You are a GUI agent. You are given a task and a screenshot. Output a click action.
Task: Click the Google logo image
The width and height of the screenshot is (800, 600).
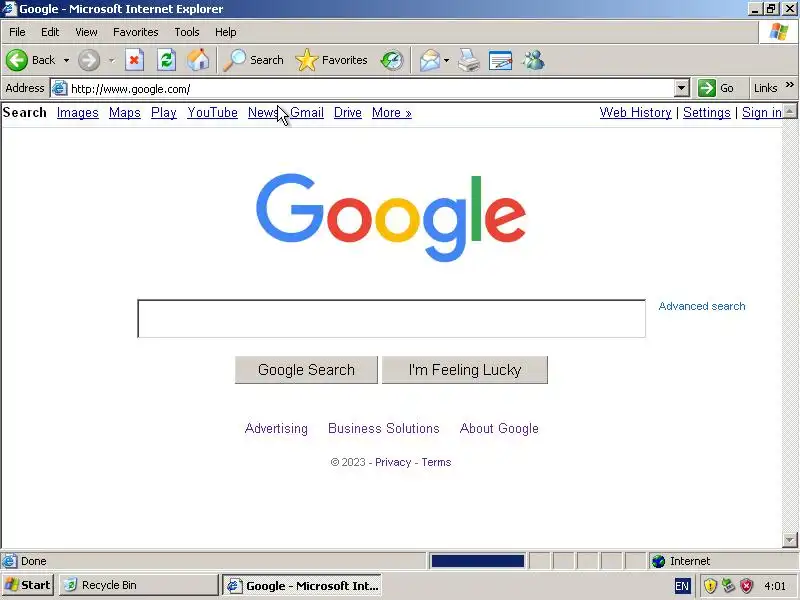(391, 218)
